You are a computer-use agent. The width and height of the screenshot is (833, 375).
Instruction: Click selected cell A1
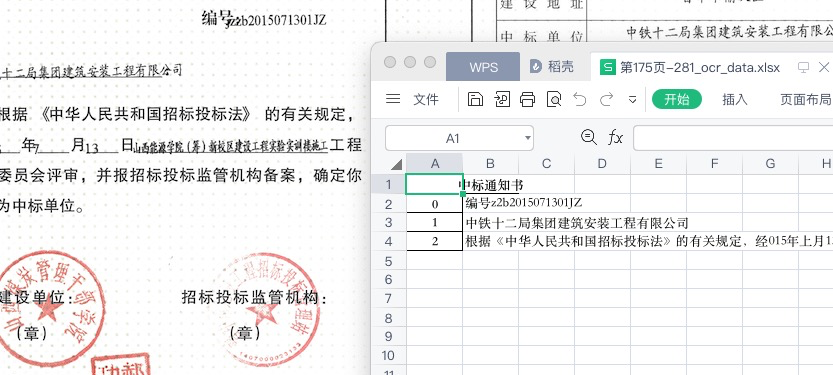(435, 184)
